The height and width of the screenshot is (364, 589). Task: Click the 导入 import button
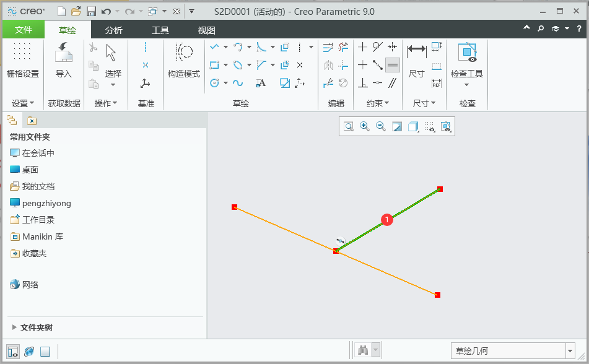pyautogui.click(x=63, y=60)
